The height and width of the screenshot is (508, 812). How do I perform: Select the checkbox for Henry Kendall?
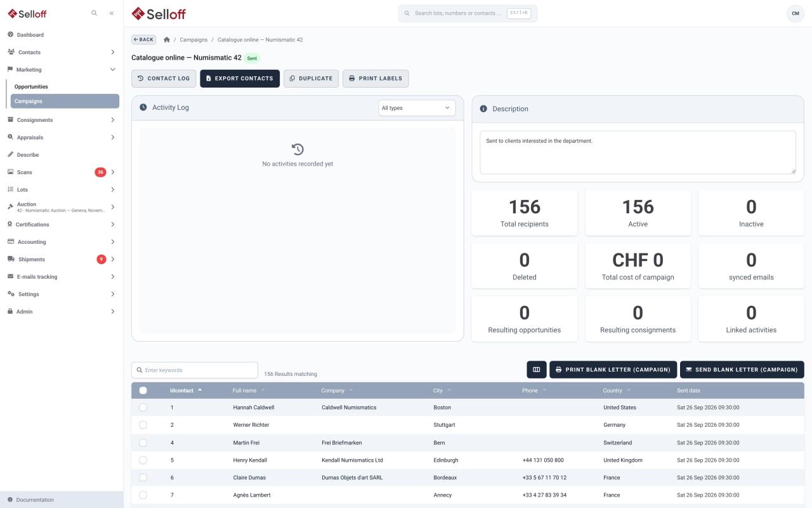[x=143, y=460]
